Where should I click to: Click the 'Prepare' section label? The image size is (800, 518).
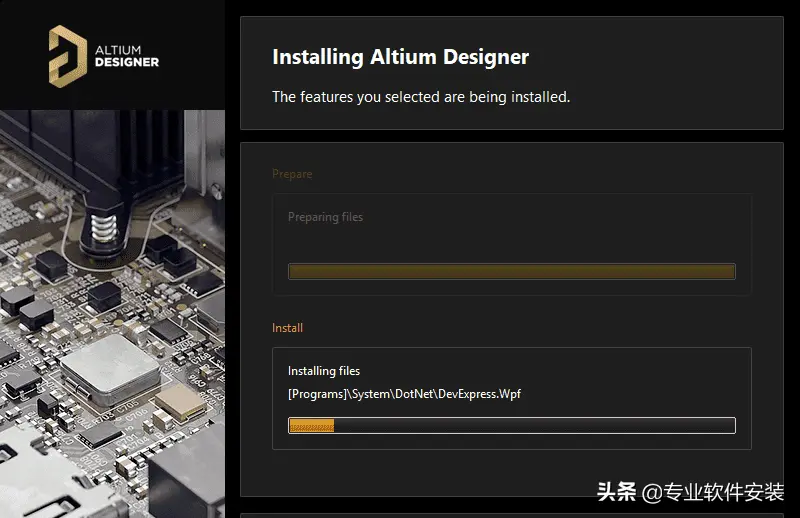[292, 174]
